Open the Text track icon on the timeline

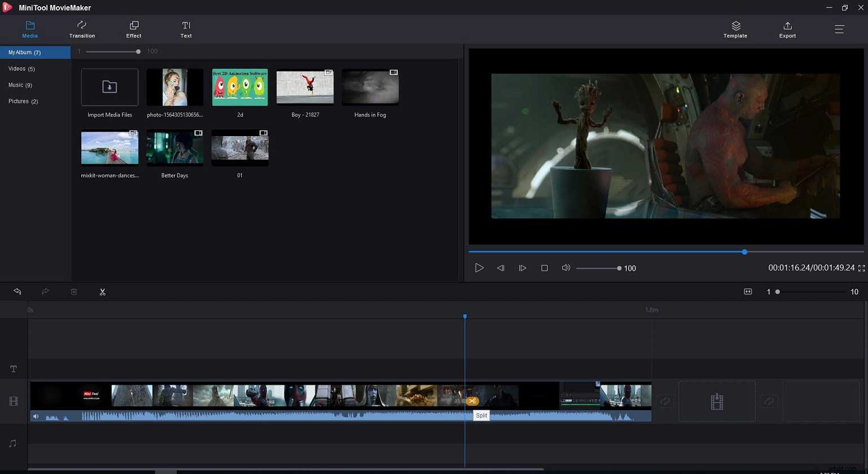(13, 368)
